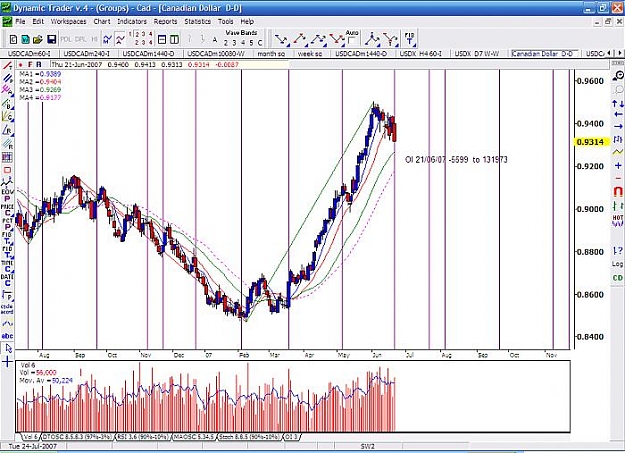Viewport: 625px width, 453px height.
Task: Click the left arrow scroll icon on right sidebar
Action: pos(618,115)
